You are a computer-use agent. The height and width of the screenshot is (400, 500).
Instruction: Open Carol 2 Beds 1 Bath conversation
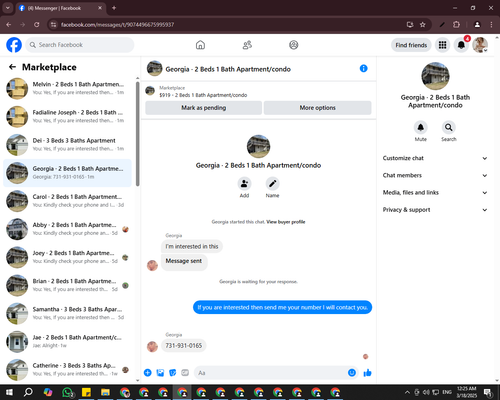[x=68, y=201]
